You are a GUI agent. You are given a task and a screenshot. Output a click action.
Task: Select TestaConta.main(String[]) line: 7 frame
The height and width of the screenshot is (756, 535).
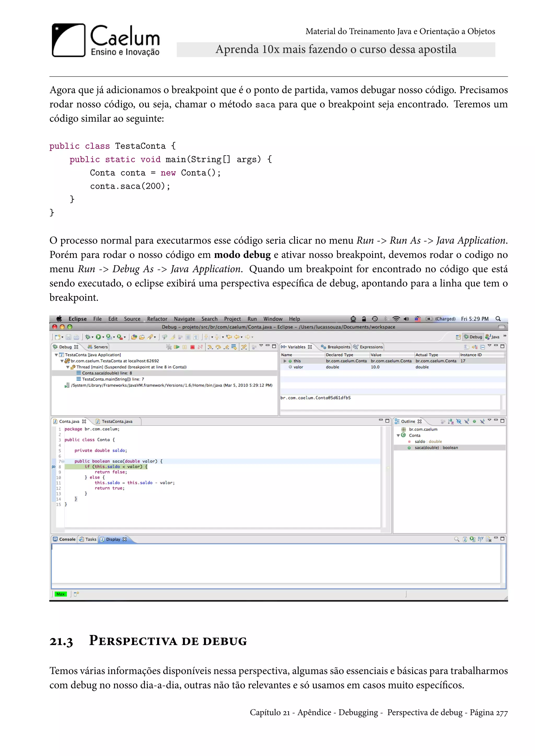click(x=113, y=379)
